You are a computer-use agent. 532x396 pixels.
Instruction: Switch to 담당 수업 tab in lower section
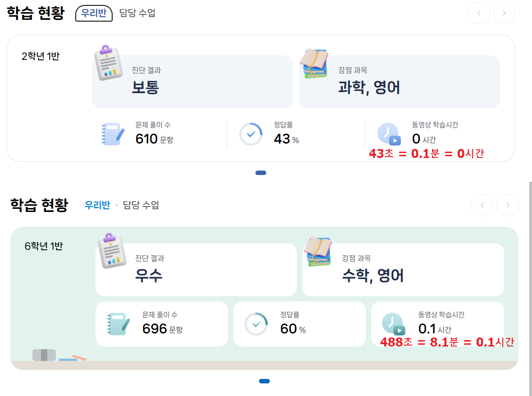point(141,205)
